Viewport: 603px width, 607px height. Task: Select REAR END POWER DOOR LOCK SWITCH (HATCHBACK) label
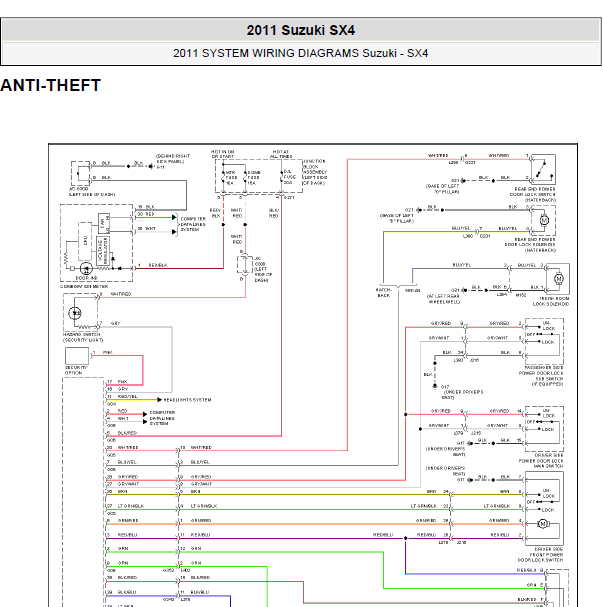(533, 194)
